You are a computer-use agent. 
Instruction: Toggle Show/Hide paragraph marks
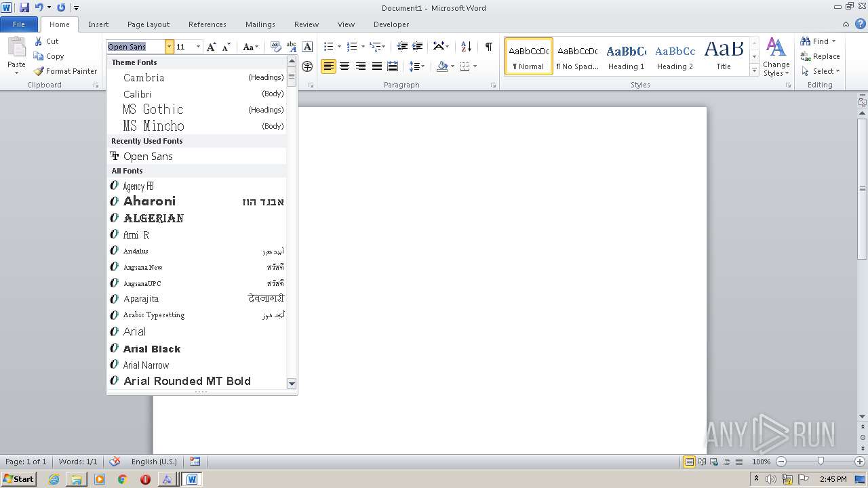point(488,47)
